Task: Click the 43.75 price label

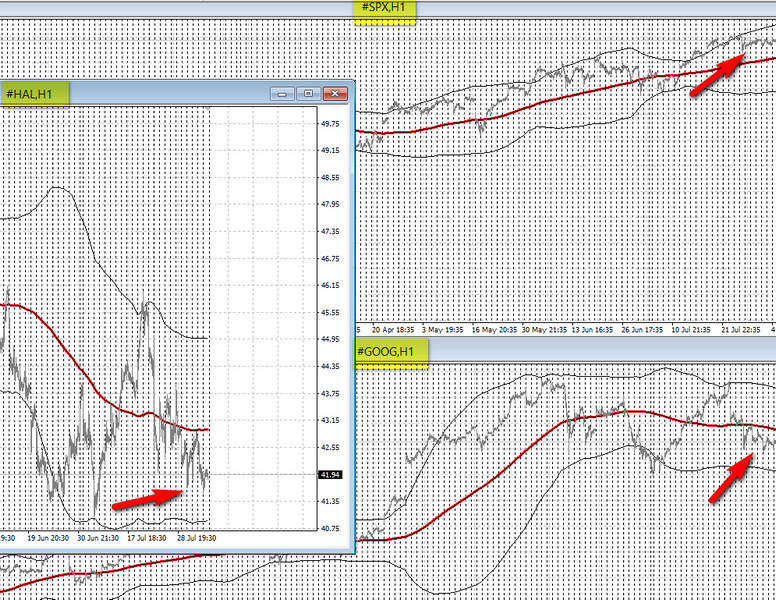Action: point(330,394)
